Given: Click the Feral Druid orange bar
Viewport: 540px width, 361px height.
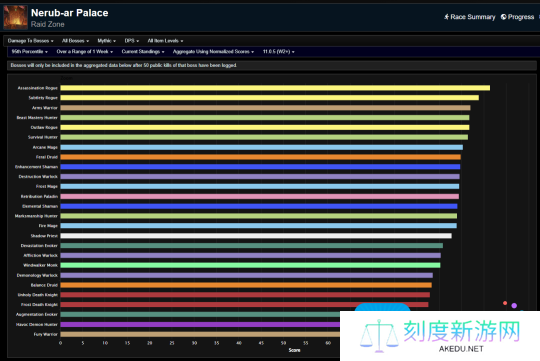Looking at the screenshot, I should pyautogui.click(x=261, y=157).
